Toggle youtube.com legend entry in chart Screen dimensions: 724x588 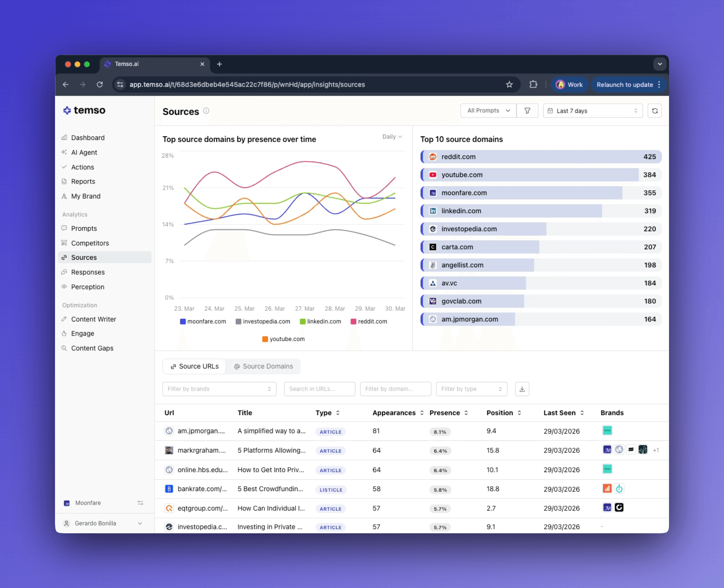pyautogui.click(x=283, y=339)
